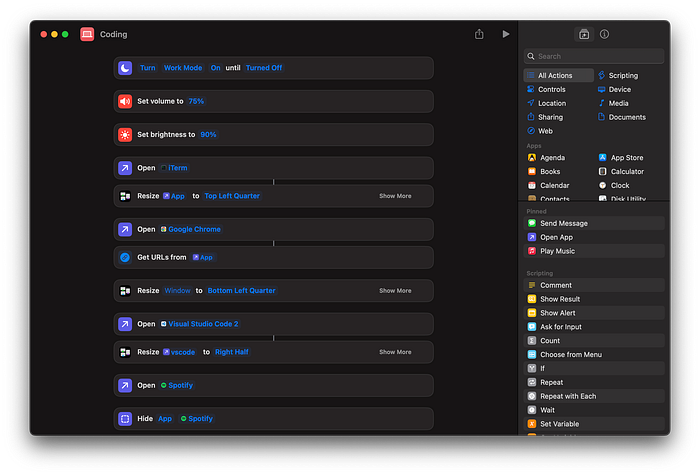
Task: Select the Location category
Action: click(x=546, y=103)
